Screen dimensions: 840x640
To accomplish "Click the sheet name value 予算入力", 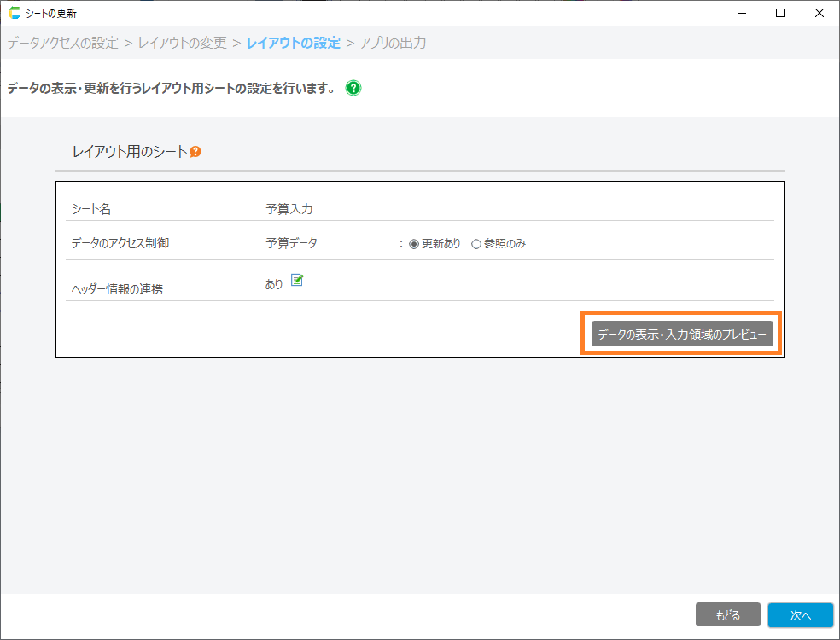I will pos(289,208).
